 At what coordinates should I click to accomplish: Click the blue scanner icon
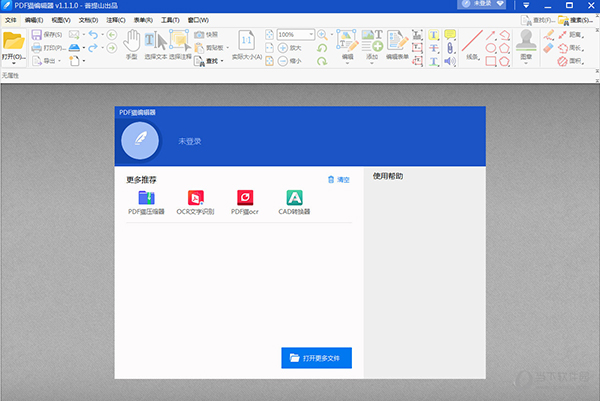74,47
